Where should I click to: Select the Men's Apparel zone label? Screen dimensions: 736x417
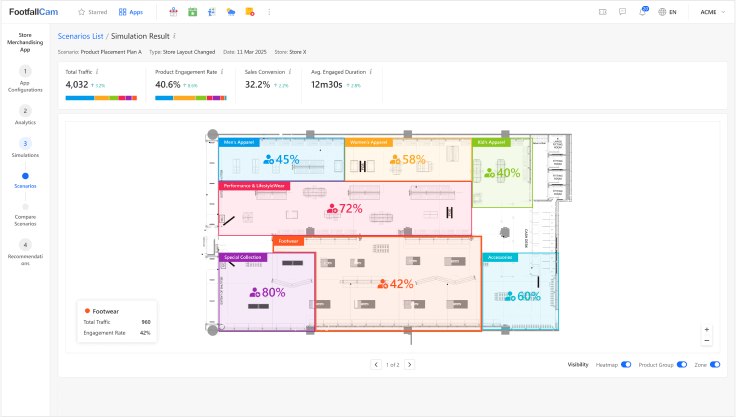click(x=239, y=142)
